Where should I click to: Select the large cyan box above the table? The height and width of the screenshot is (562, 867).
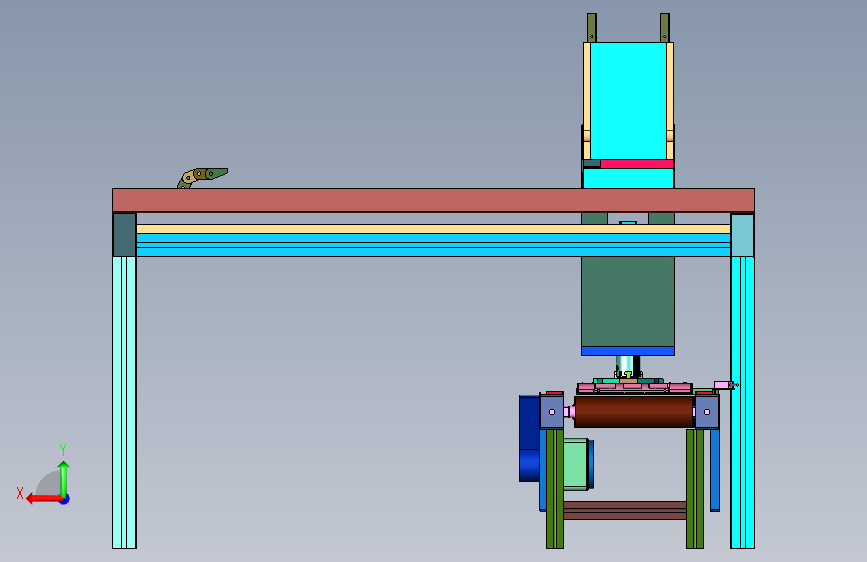click(628, 101)
